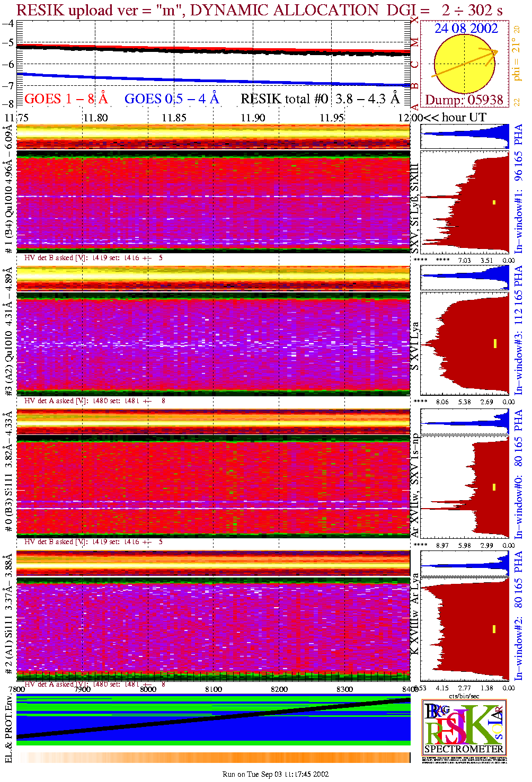Viewport: 532px width, 782px height.
Task: Click the Dump: 05938 label
Action: (464, 100)
